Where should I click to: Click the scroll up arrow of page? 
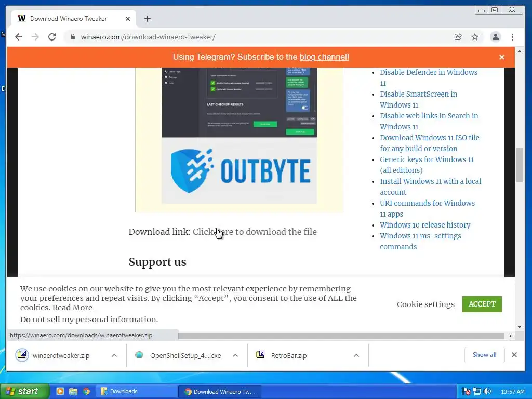click(x=519, y=51)
